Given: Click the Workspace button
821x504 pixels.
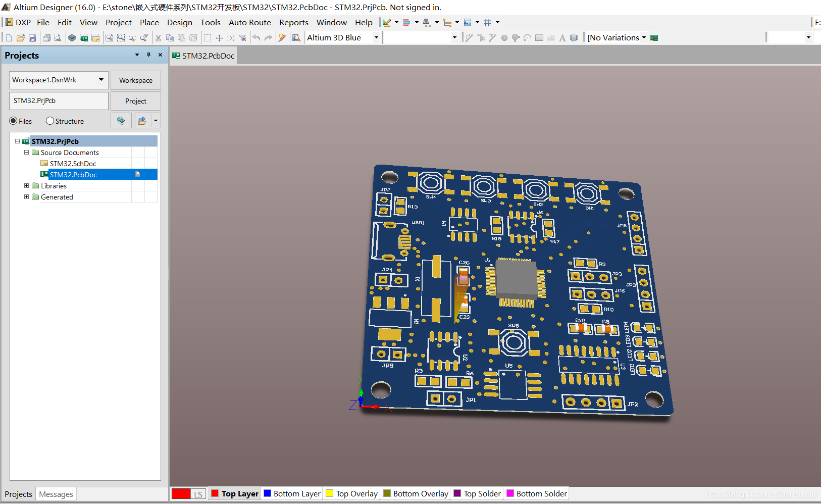Looking at the screenshot, I should click(x=135, y=80).
